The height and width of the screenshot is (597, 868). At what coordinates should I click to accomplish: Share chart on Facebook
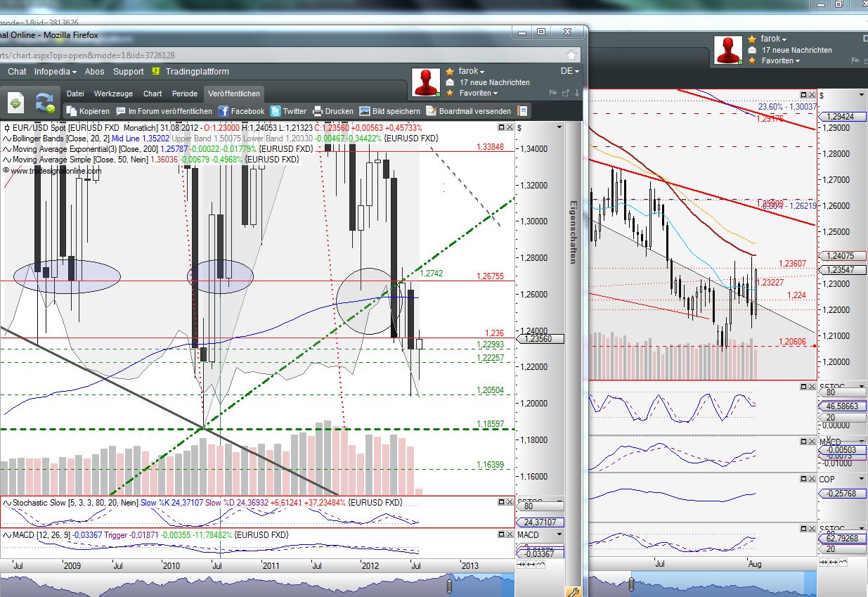point(241,111)
